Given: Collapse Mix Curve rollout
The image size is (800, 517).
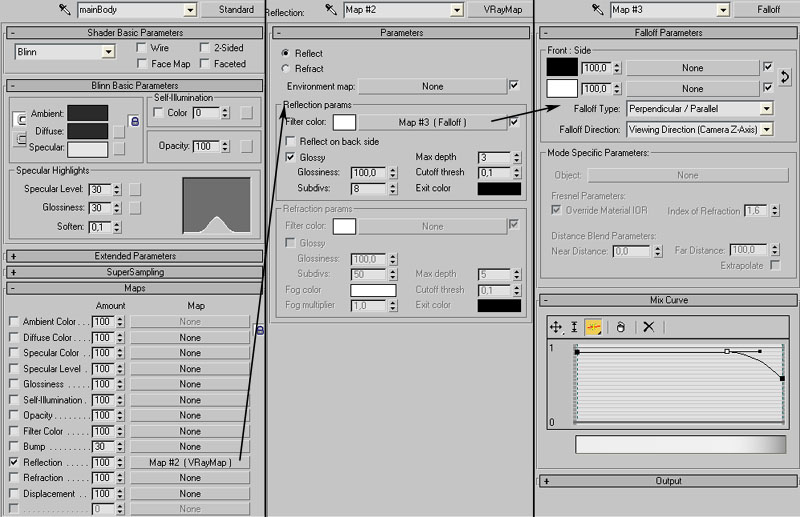Looking at the screenshot, I should tap(668, 300).
